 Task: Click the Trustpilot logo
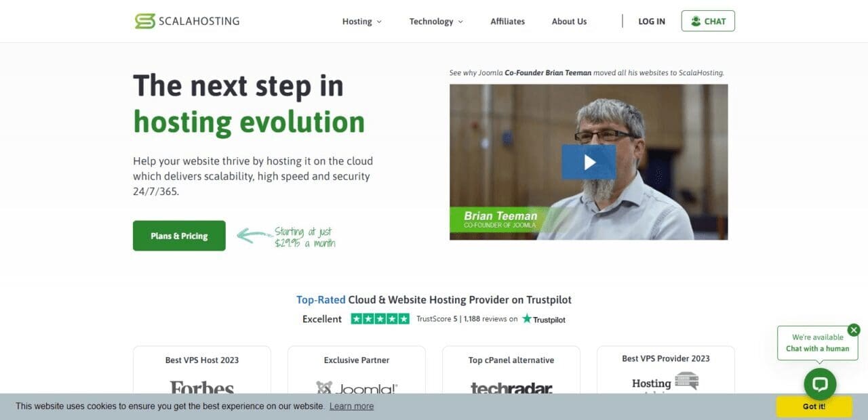pyautogui.click(x=543, y=318)
